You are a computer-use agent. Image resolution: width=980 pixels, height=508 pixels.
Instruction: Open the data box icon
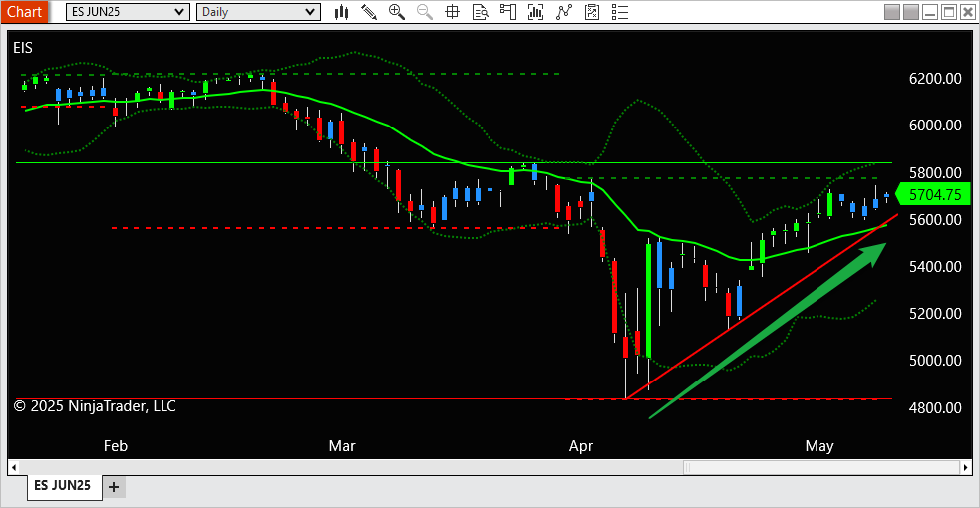point(480,12)
